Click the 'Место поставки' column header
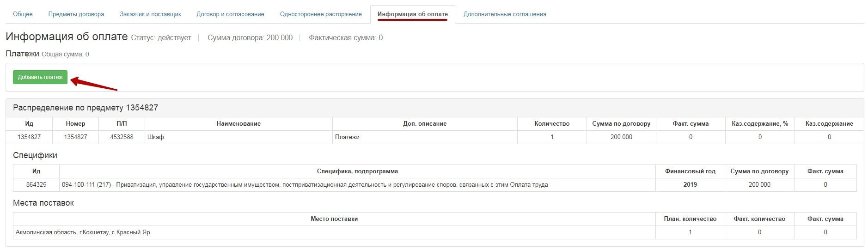This screenshot has width=868, height=250. 334,219
